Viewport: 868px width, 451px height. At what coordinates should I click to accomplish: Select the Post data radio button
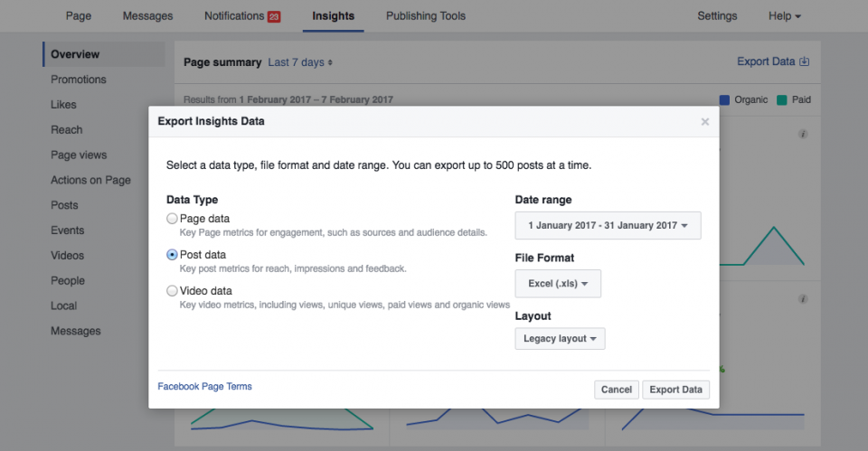tap(172, 255)
